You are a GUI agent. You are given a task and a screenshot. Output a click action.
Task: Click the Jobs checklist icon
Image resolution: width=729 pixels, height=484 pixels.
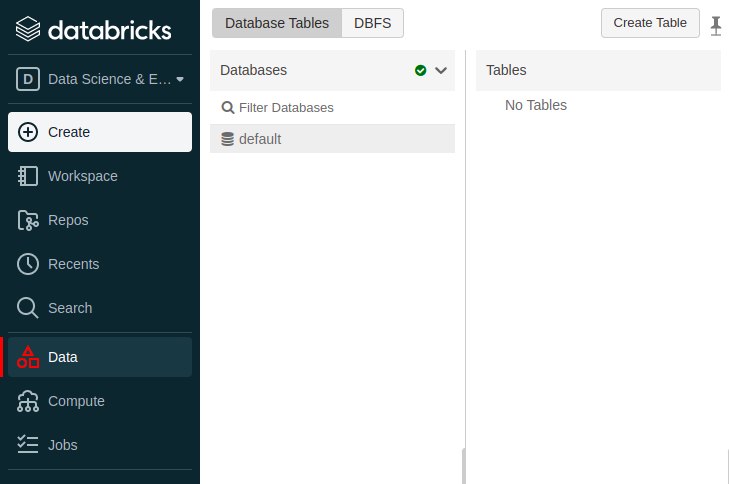pyautogui.click(x=28, y=444)
